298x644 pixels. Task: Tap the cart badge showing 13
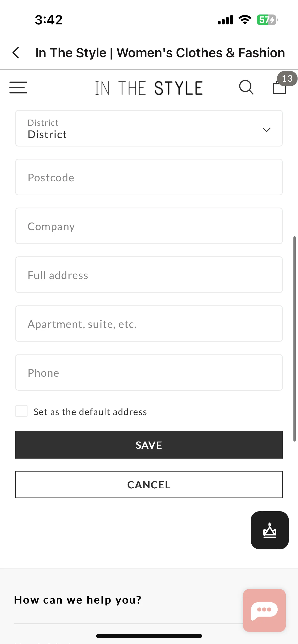pyautogui.click(x=287, y=79)
